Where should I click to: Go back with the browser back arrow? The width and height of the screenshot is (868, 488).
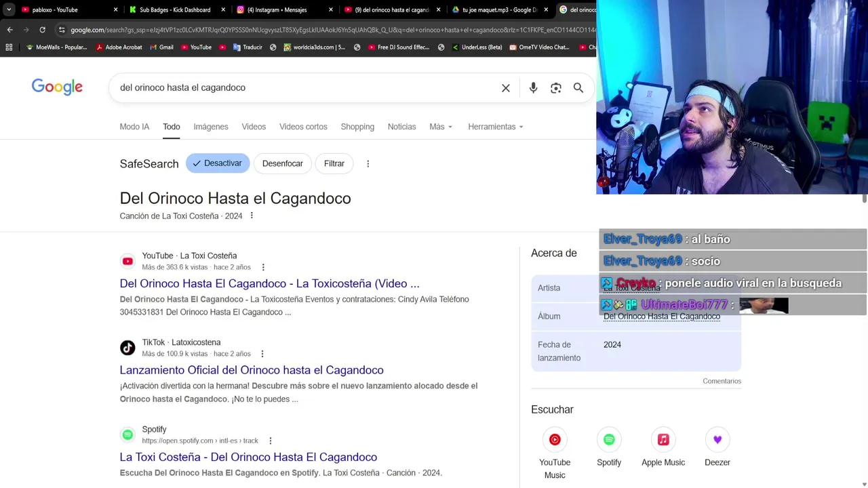[x=9, y=30]
